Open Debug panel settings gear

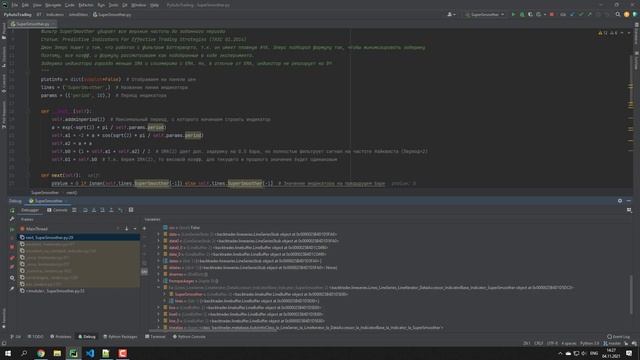[x=620, y=201]
